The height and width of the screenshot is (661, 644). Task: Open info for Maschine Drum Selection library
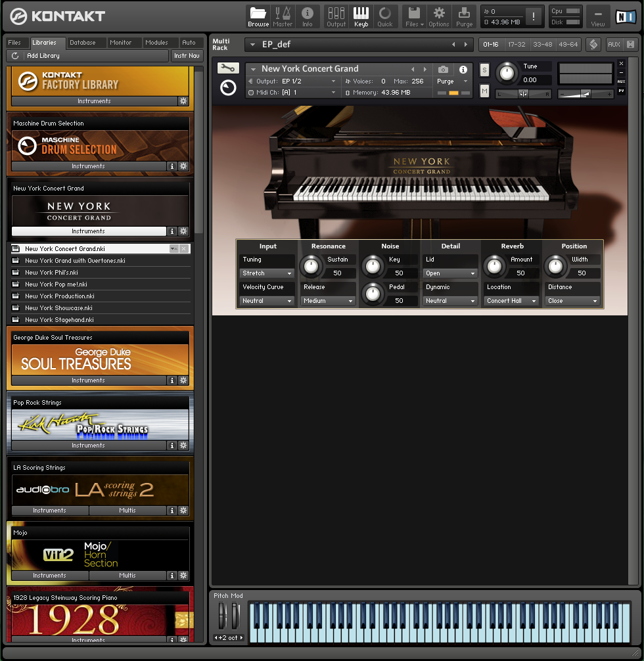tap(172, 166)
